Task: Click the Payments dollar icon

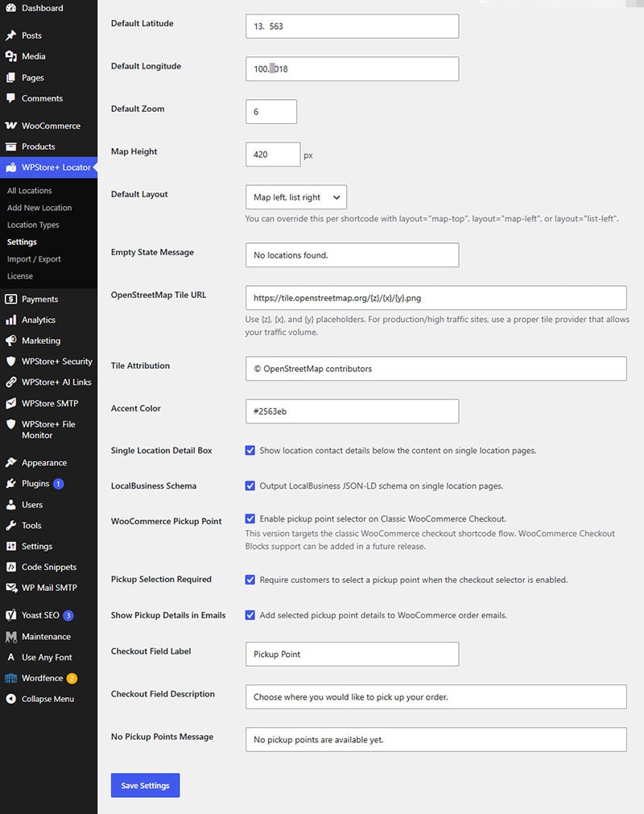Action: [11, 299]
